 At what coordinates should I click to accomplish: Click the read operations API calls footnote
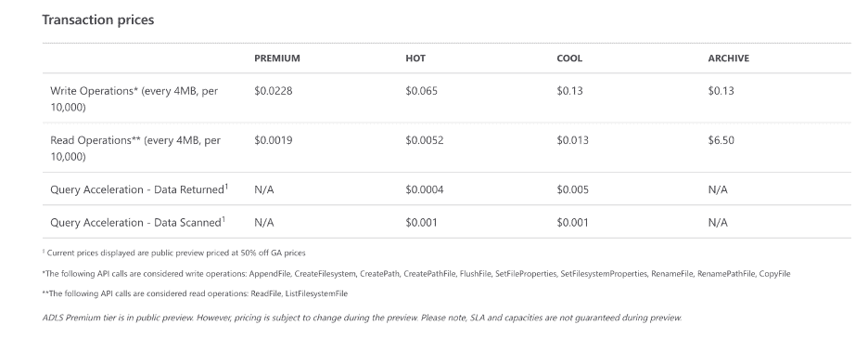click(195, 293)
